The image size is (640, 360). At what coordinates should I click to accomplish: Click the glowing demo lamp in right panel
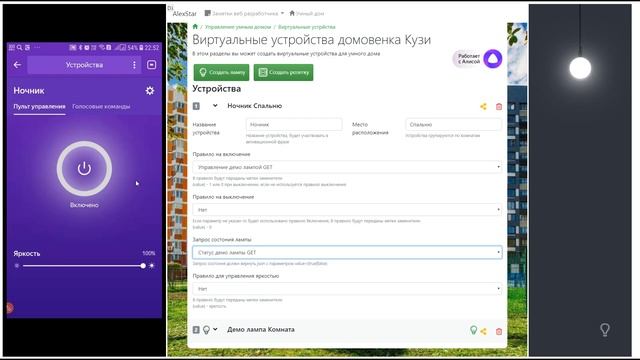(580, 68)
